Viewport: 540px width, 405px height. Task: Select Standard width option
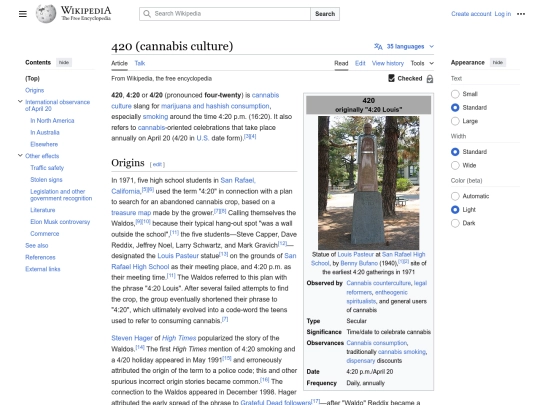[x=455, y=152]
